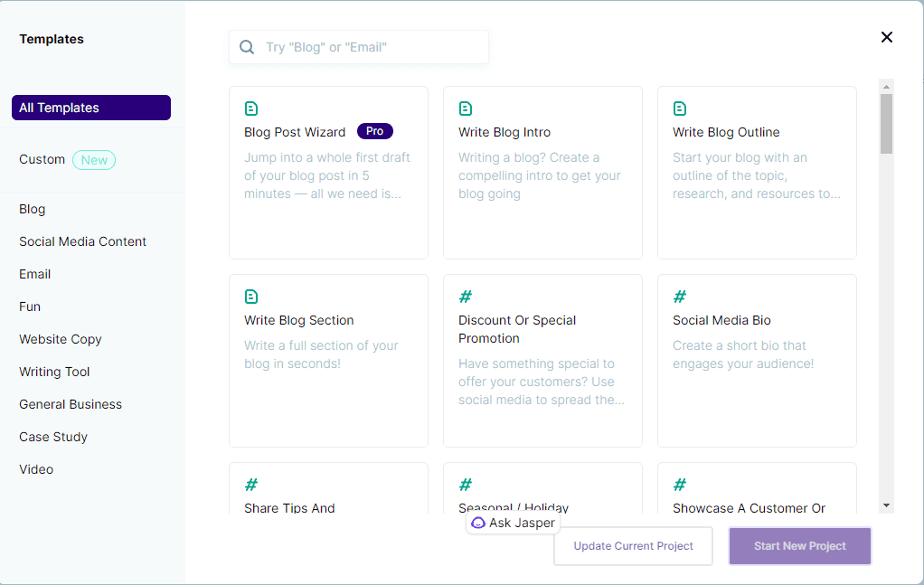Click the Blog Post Wizard document icon
The height and width of the screenshot is (585, 924).
coord(251,108)
